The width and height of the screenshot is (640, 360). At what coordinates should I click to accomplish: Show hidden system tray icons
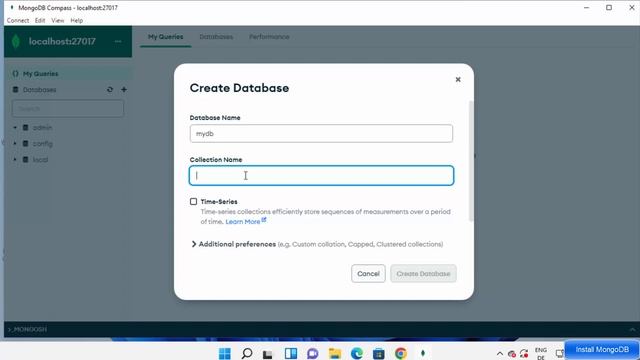[500, 354]
